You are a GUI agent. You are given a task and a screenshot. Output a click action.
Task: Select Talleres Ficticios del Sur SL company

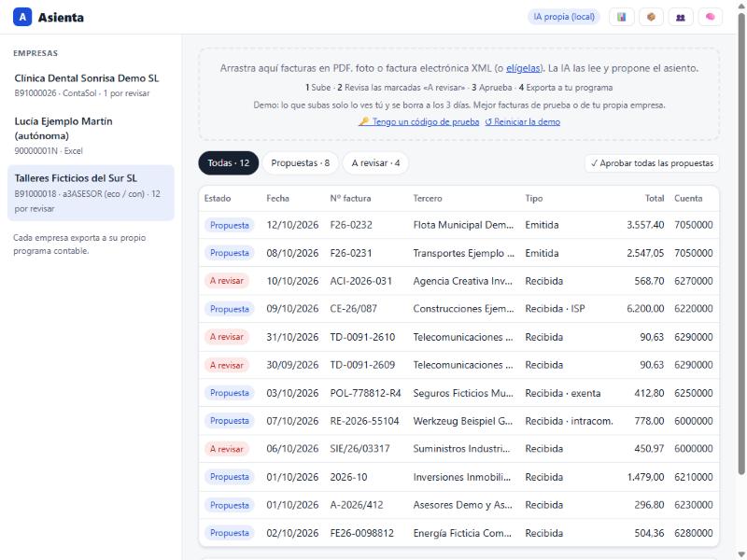[x=91, y=193]
